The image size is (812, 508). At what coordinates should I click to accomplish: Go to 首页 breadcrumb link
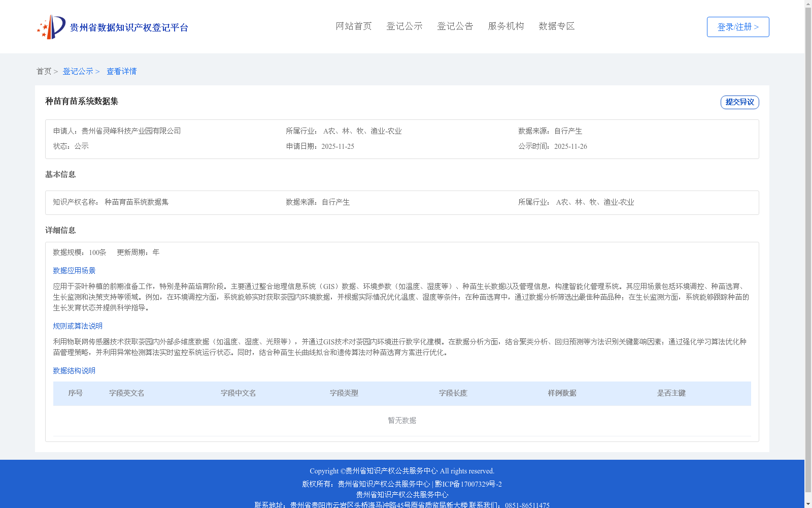44,71
